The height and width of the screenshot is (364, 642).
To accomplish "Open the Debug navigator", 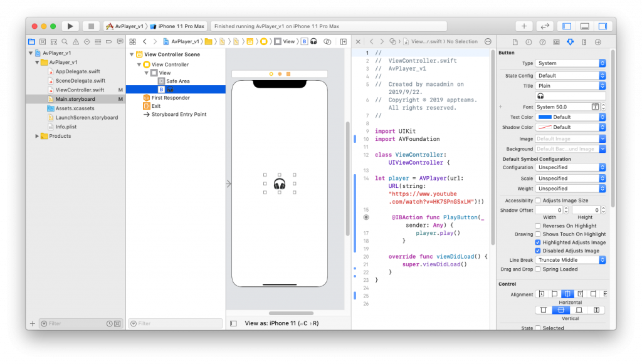I will 98,42.
